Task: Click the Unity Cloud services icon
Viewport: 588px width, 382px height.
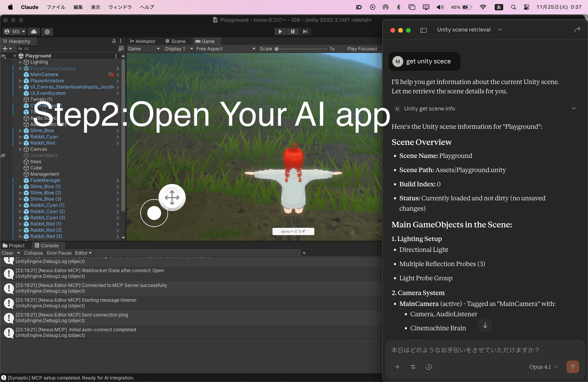Action: (x=34, y=32)
